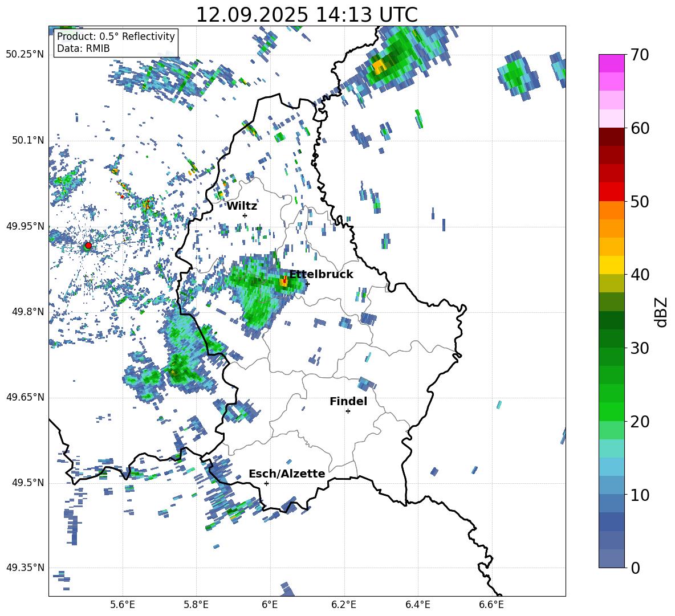Screen dimensions: 675x616
Task: Click the colorbar tick label 0
Action: click(x=635, y=568)
